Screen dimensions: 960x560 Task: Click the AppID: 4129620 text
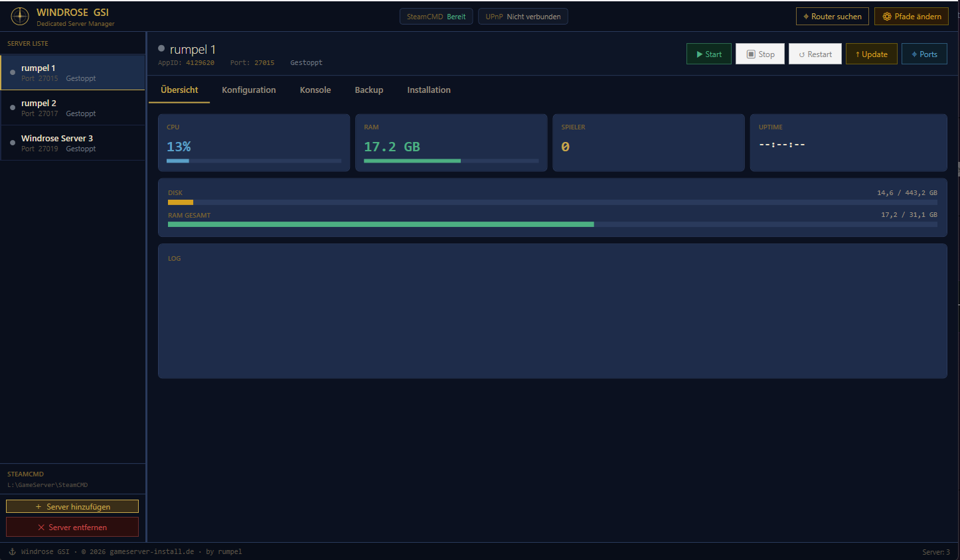coord(186,63)
